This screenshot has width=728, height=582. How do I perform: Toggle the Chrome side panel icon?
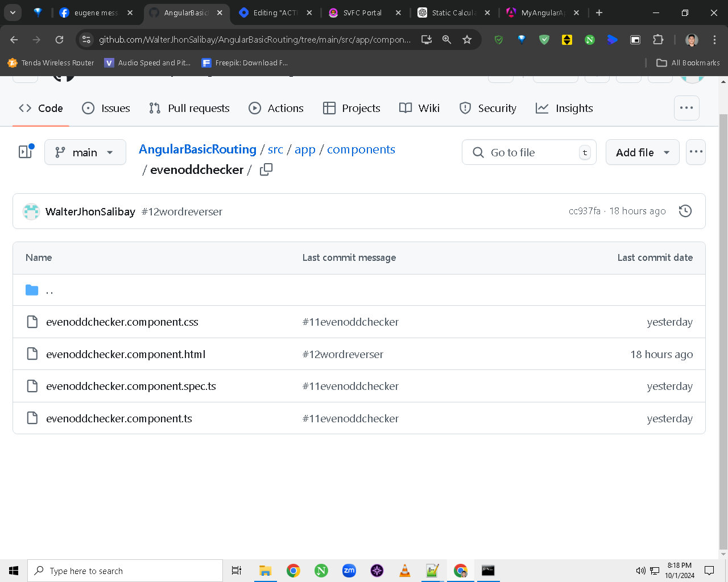click(635, 39)
